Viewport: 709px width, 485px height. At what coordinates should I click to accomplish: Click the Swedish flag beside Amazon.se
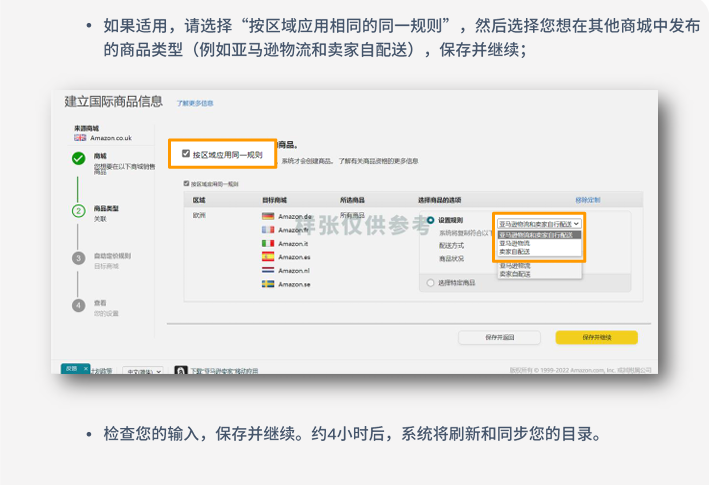[268, 284]
